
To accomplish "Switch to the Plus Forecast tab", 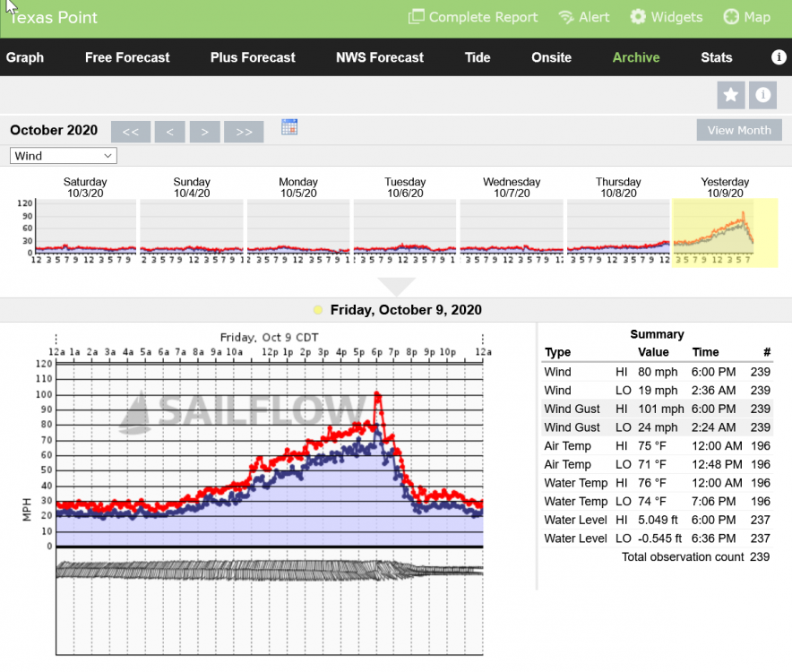I will (x=253, y=57).
